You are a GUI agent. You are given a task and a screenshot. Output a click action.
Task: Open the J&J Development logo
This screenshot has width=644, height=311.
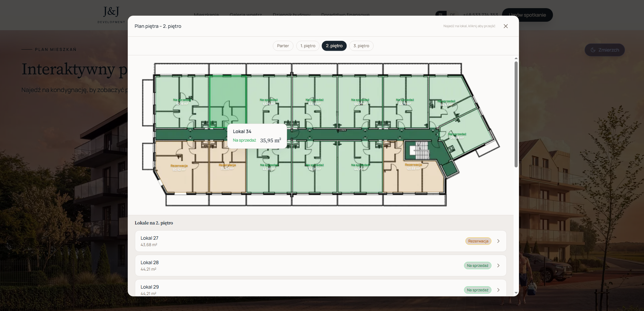click(111, 15)
